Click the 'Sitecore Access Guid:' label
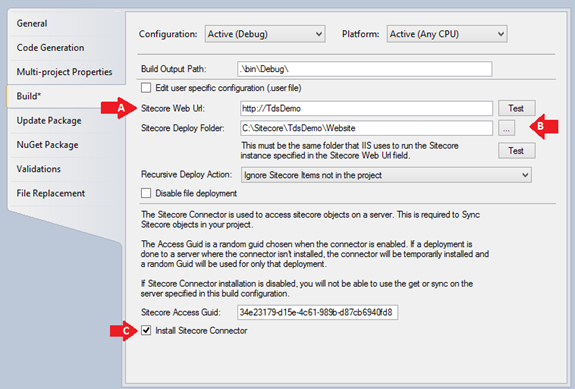The width and height of the screenshot is (575, 389). [x=181, y=312]
